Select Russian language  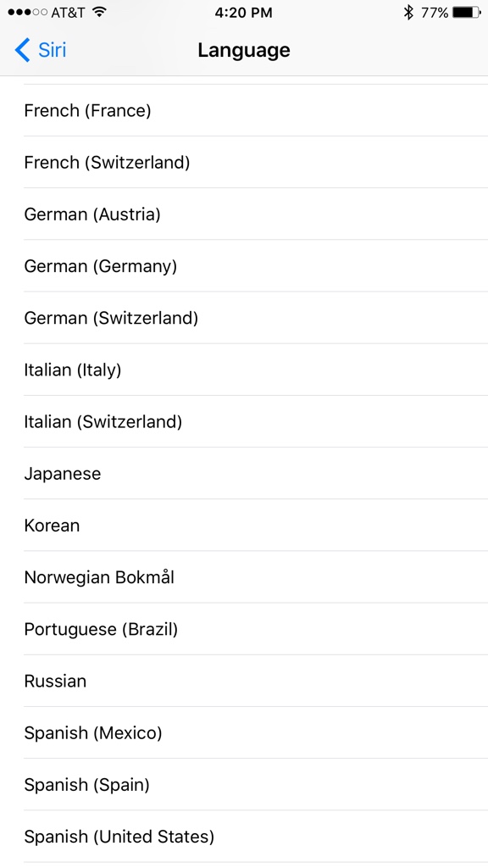(x=244, y=681)
